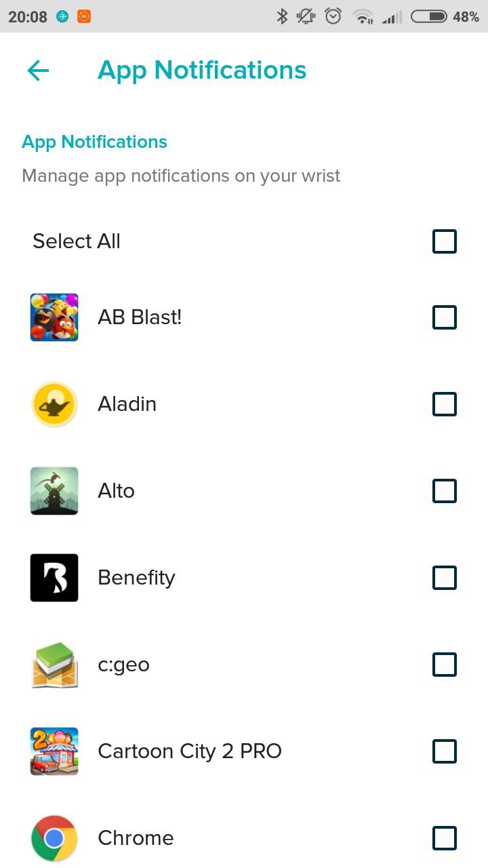The image size is (488, 868).
Task: Check the c:geo notification box
Action: [x=445, y=665]
